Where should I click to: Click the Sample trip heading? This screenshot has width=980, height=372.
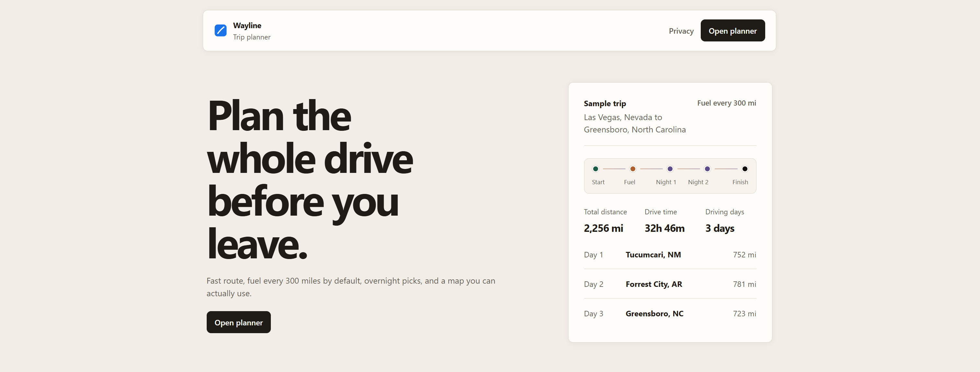[x=605, y=104]
